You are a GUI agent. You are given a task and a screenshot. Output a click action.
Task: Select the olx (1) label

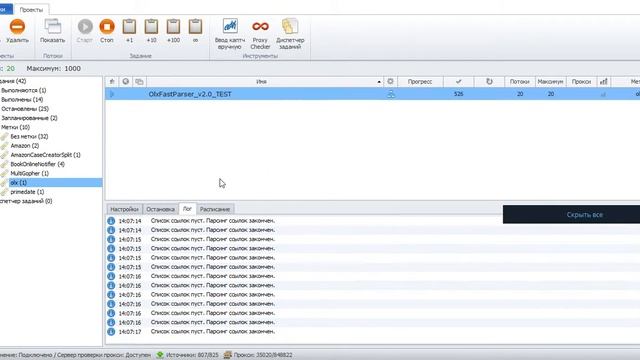pos(19,182)
